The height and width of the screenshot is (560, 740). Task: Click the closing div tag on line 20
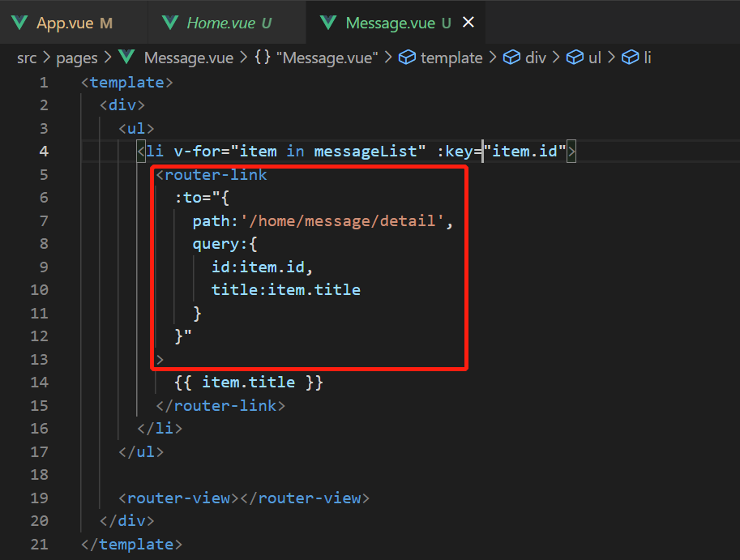[127, 521]
